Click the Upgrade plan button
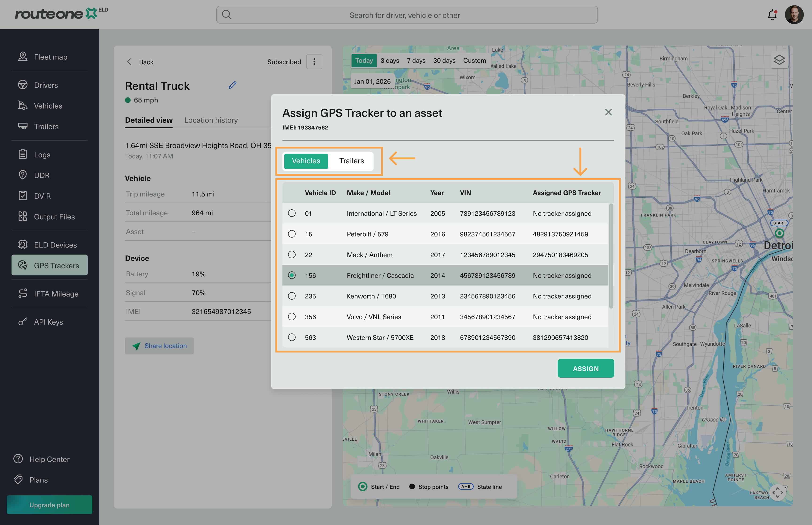 [x=49, y=505]
